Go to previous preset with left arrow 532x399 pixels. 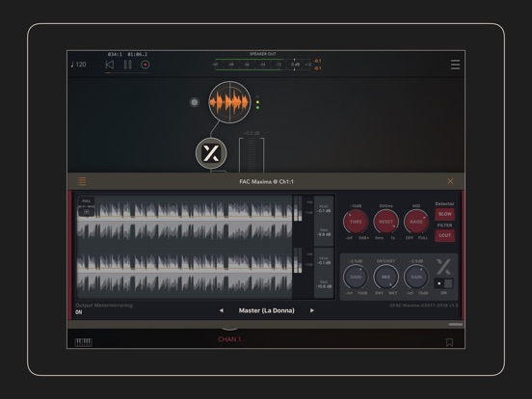coord(222,310)
